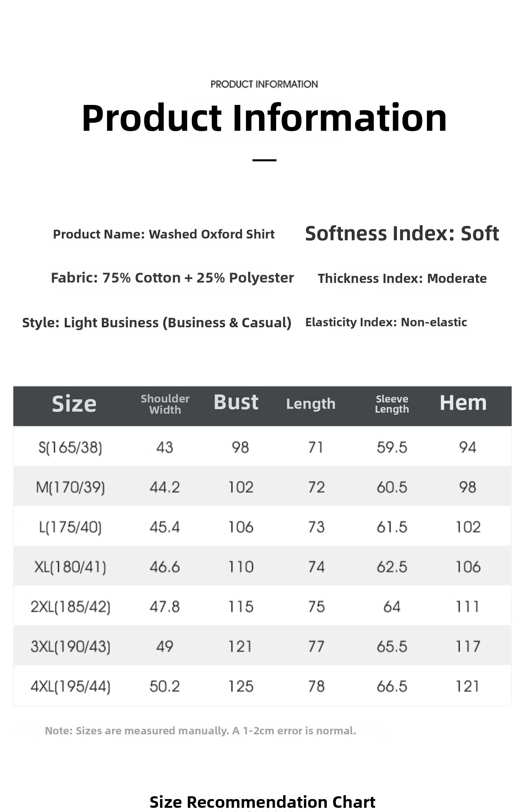525x812 pixels.
Task: Click the manual measurement note text
Action: [x=201, y=731]
